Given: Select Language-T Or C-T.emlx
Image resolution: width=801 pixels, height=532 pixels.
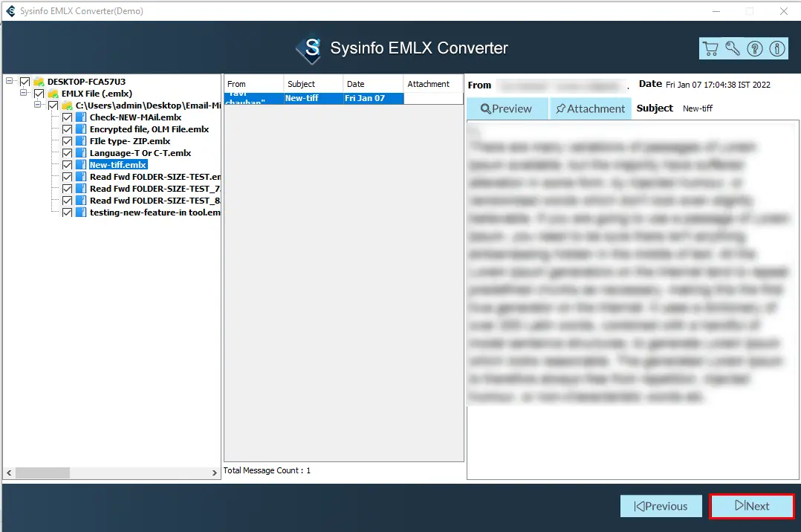Looking at the screenshot, I should point(140,153).
